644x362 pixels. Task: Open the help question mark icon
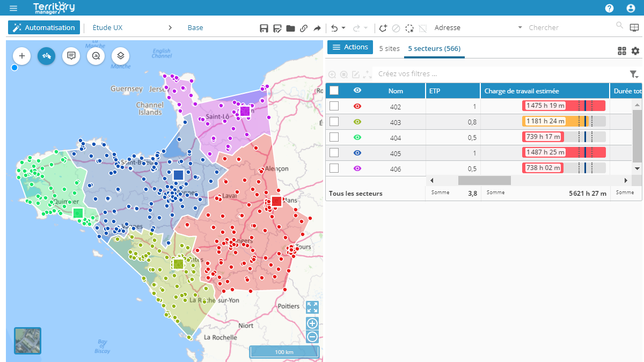click(609, 8)
